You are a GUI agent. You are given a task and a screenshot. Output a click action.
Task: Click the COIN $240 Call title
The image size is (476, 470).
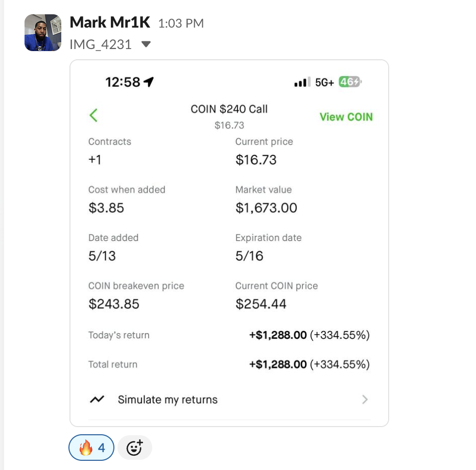tap(229, 109)
